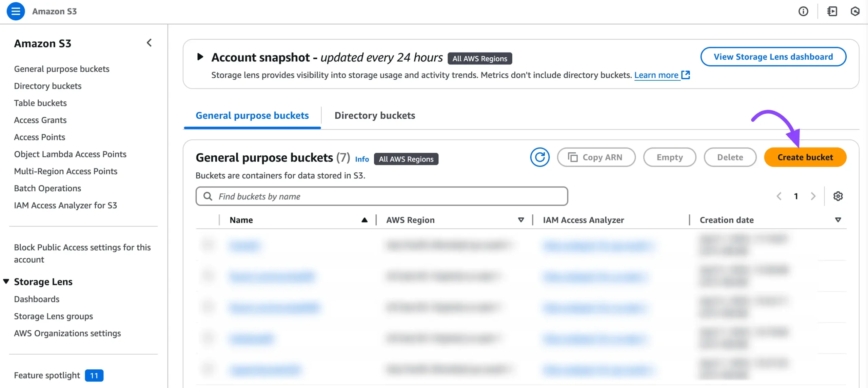Click the Create bucket button
The width and height of the screenshot is (868, 388).
coord(805,157)
